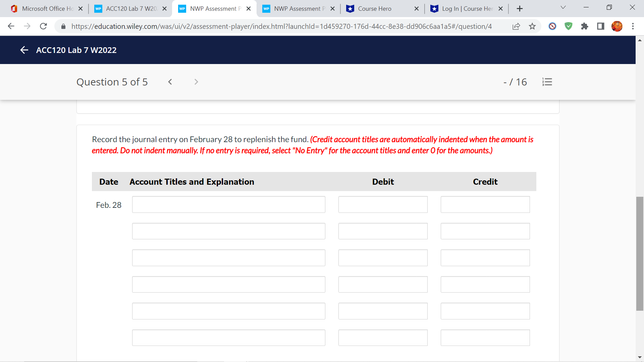
Task: Close the Log In Course Hero tab
Action: pyautogui.click(x=501, y=9)
